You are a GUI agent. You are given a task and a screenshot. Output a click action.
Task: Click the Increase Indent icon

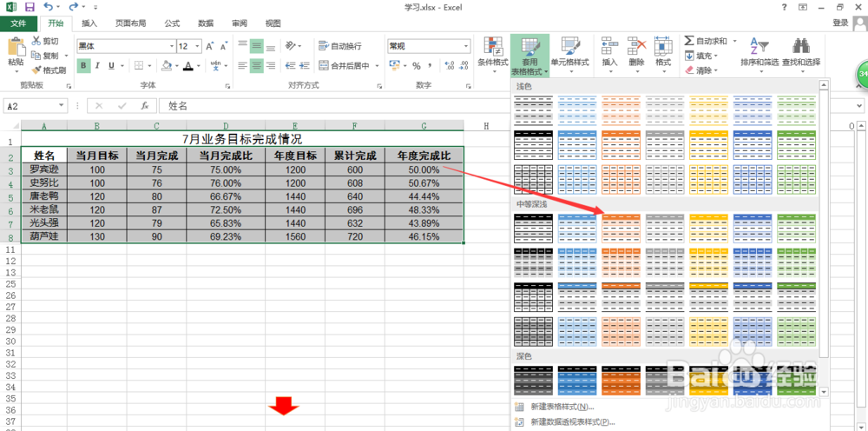pos(306,66)
